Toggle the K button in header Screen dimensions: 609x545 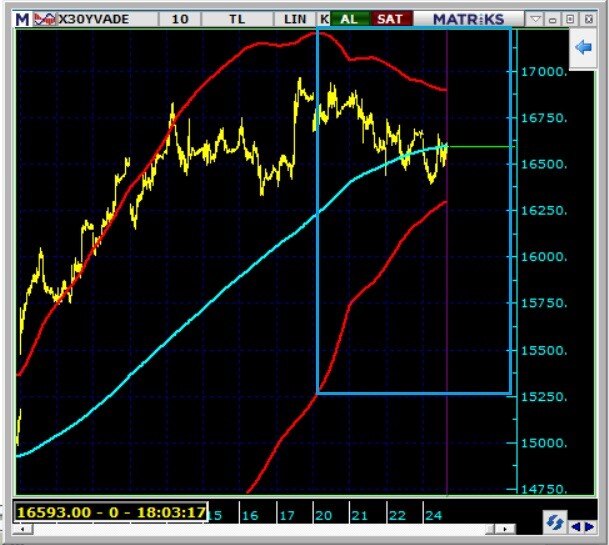324,19
